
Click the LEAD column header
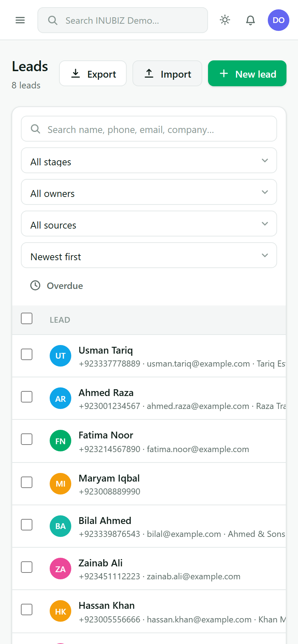click(x=60, y=320)
